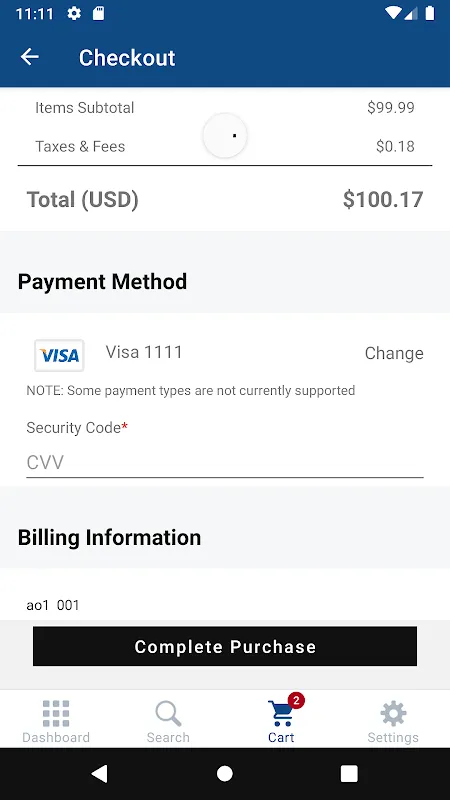Switch to the Dashboard tab label
Viewport: 450px width, 800px height.
point(56,737)
